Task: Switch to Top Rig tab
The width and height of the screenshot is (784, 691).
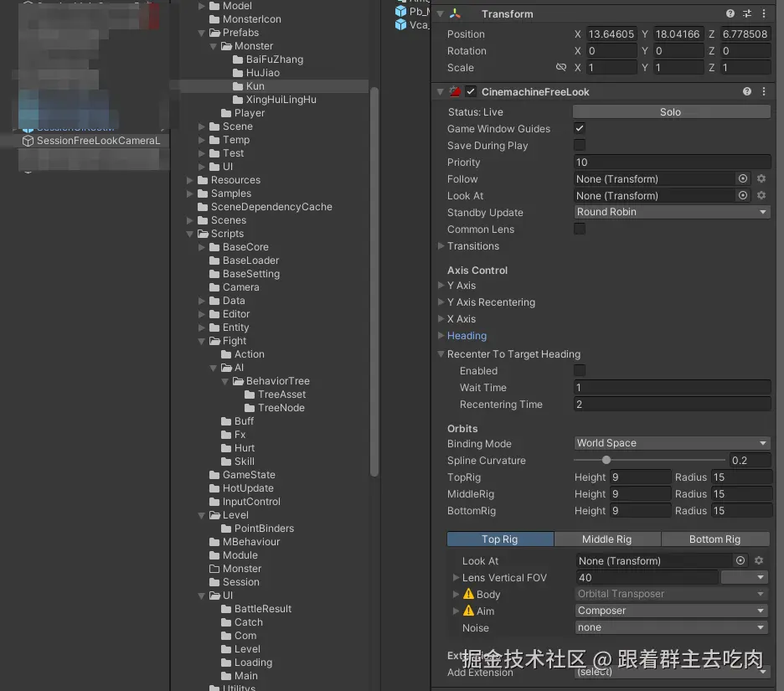Action: tap(501, 539)
